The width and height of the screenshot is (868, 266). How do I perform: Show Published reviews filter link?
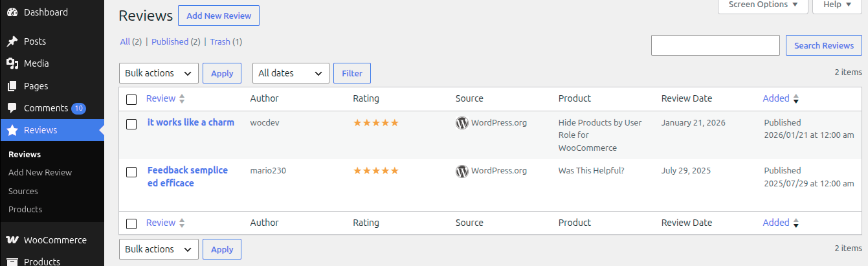coord(170,41)
